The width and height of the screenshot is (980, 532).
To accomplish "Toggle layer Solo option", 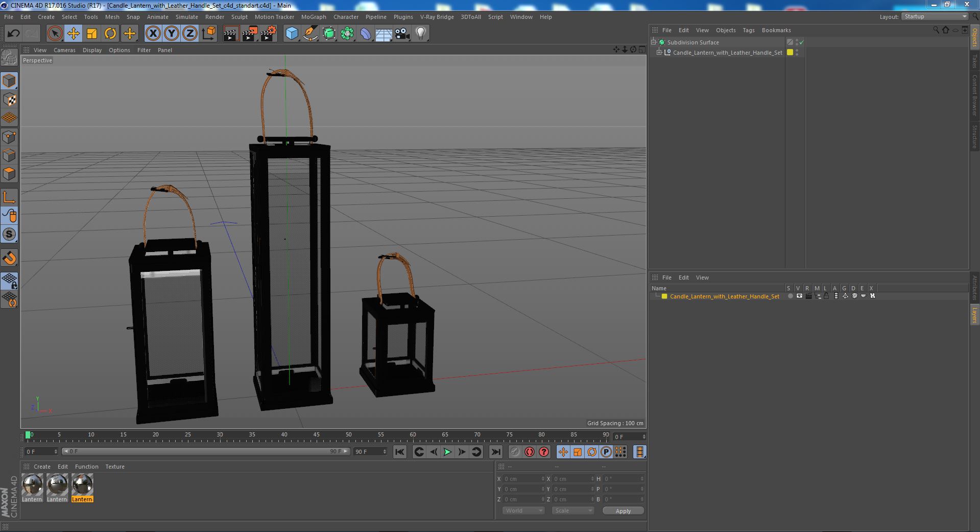I will [x=790, y=296].
